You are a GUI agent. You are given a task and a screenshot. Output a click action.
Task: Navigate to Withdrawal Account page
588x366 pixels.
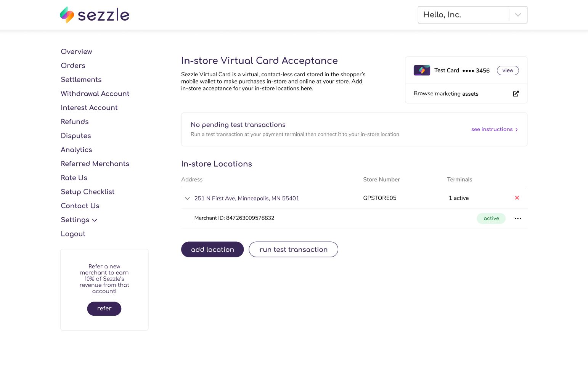95,94
